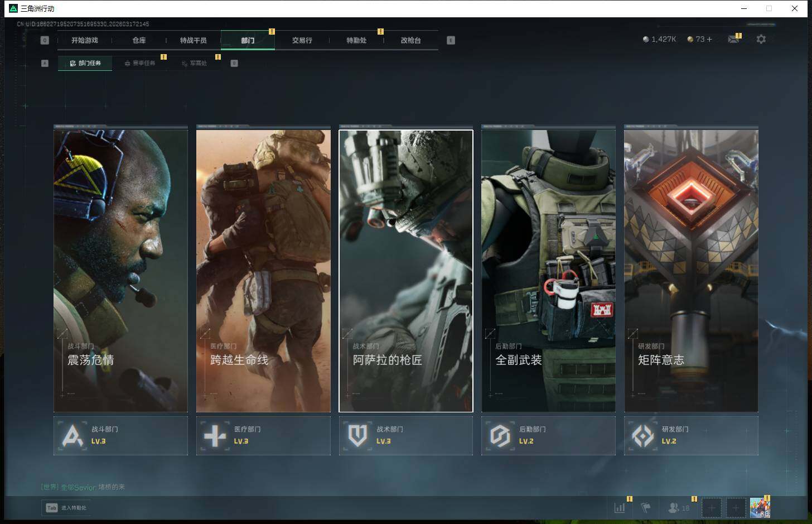Viewport: 812px width, 524px height.
Task: Click the 后勤部门 hexagon icon
Action: click(x=500, y=435)
